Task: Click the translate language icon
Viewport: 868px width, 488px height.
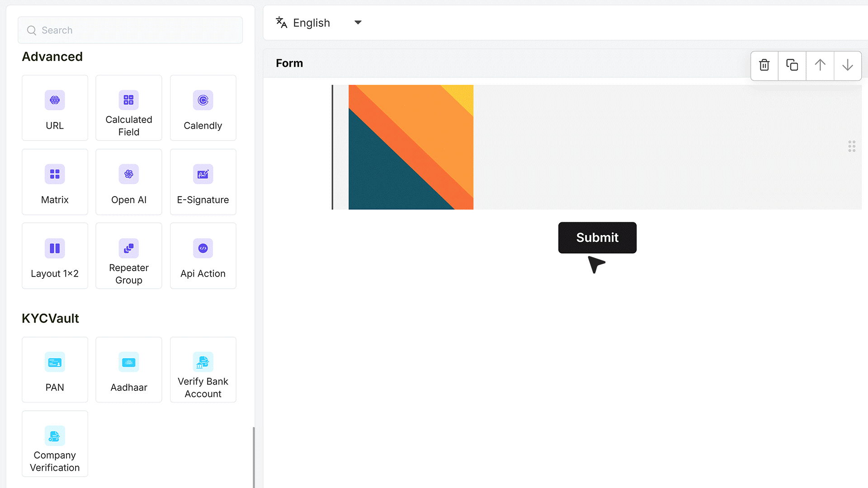Action: click(x=282, y=23)
